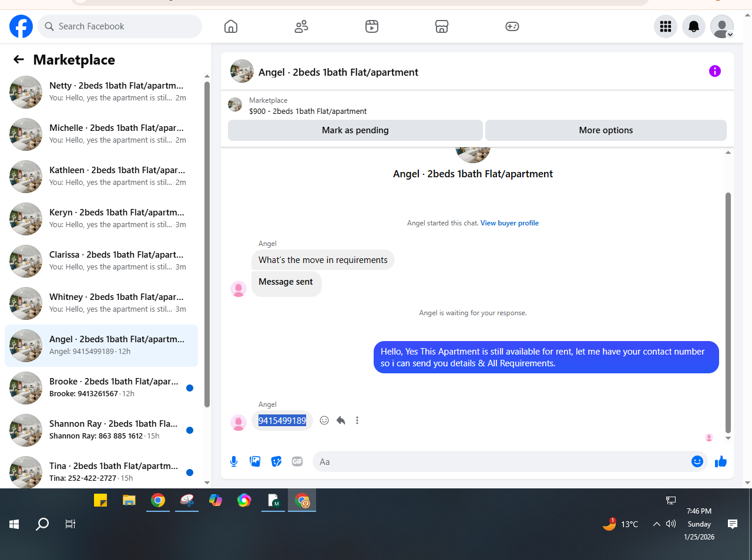This screenshot has width=752, height=560.
Task: Open Windows Task View
Action: [x=70, y=524]
